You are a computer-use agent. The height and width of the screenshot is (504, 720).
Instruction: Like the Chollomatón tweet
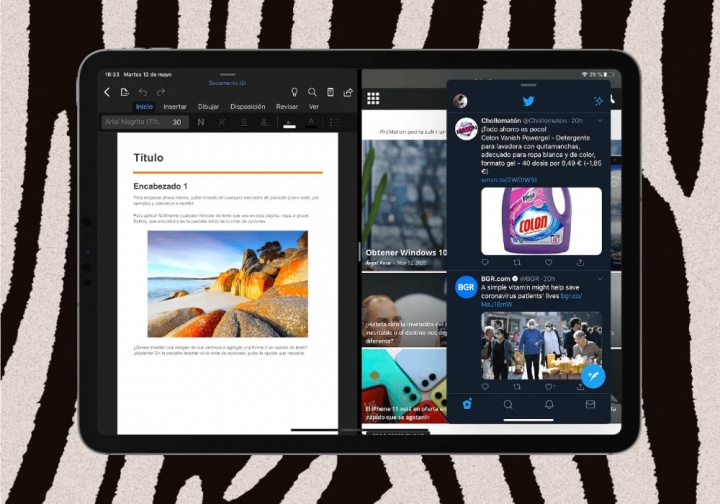click(549, 263)
